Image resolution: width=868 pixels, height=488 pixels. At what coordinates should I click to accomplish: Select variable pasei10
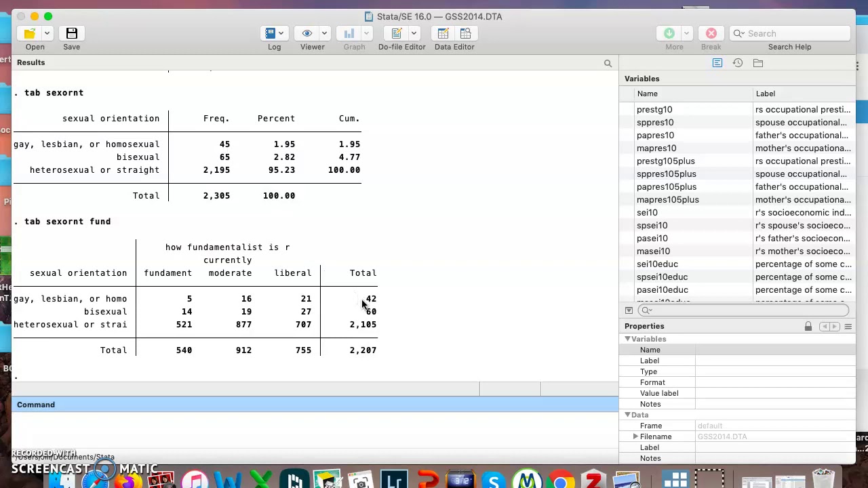coord(652,239)
